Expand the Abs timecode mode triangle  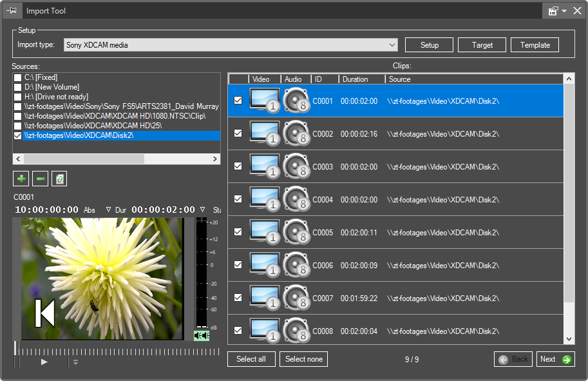(108, 210)
